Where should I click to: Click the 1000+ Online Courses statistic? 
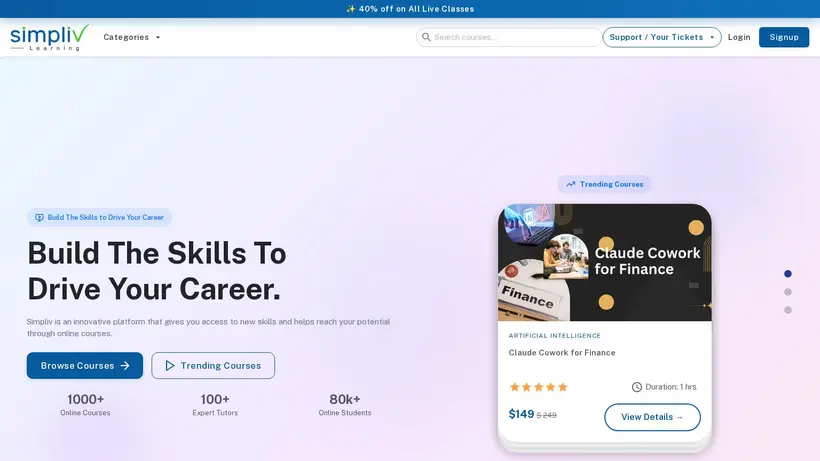[x=85, y=405]
